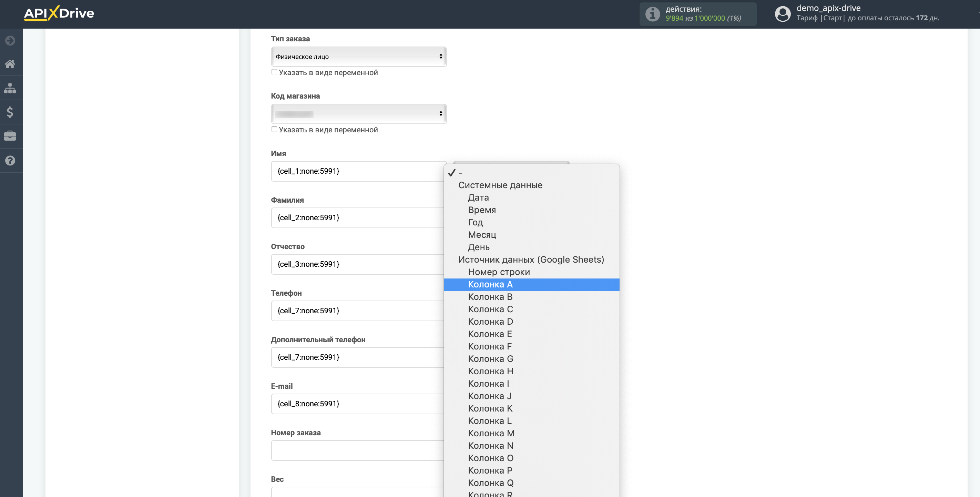Select День from the dropdown list

coord(531,247)
